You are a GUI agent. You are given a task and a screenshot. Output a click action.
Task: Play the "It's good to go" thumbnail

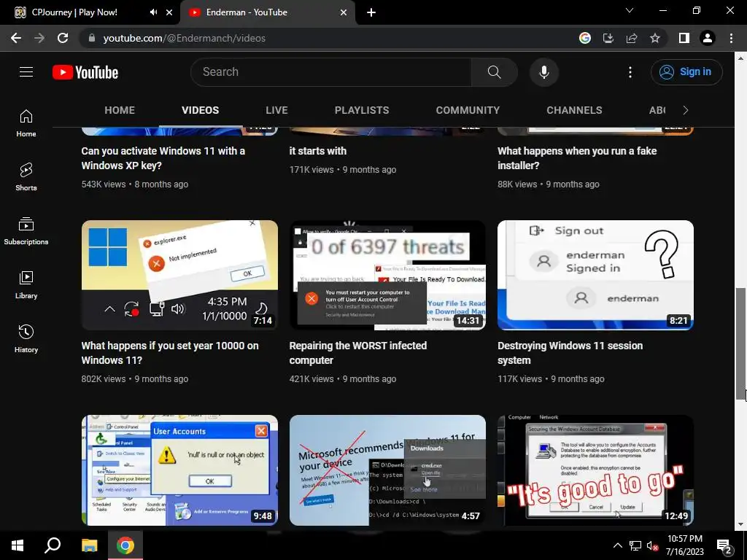[x=595, y=470]
